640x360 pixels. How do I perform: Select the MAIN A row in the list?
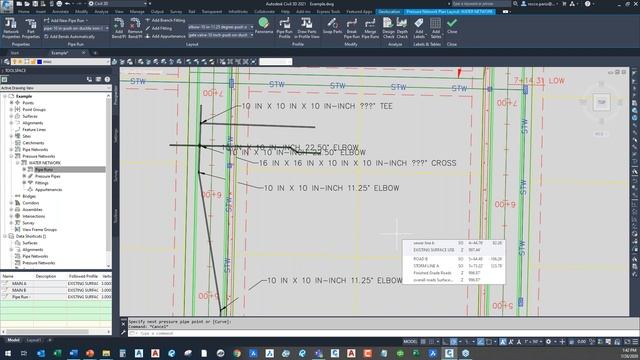[56, 283]
